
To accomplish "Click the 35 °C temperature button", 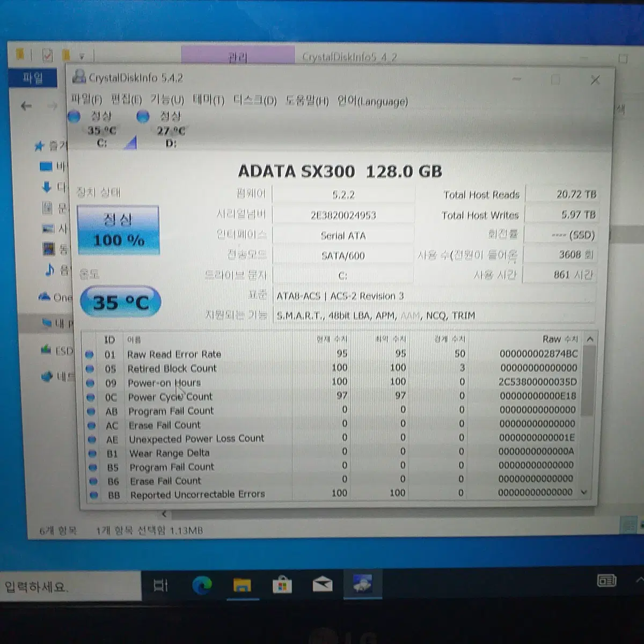I will (x=120, y=302).
